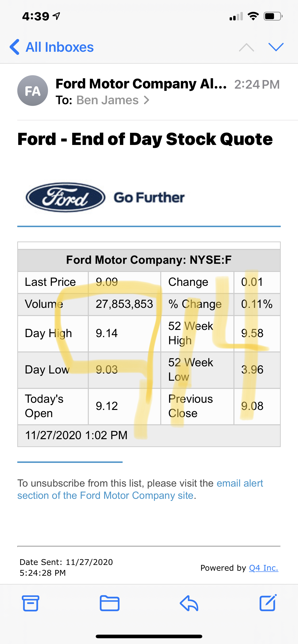Tap the FA sender avatar
This screenshot has height=644, width=298.
click(x=33, y=91)
